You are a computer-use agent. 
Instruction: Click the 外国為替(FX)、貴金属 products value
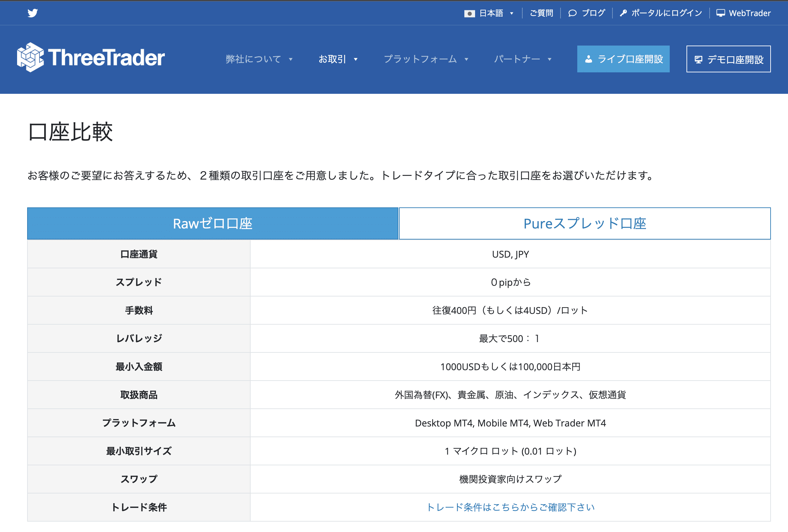click(x=510, y=395)
